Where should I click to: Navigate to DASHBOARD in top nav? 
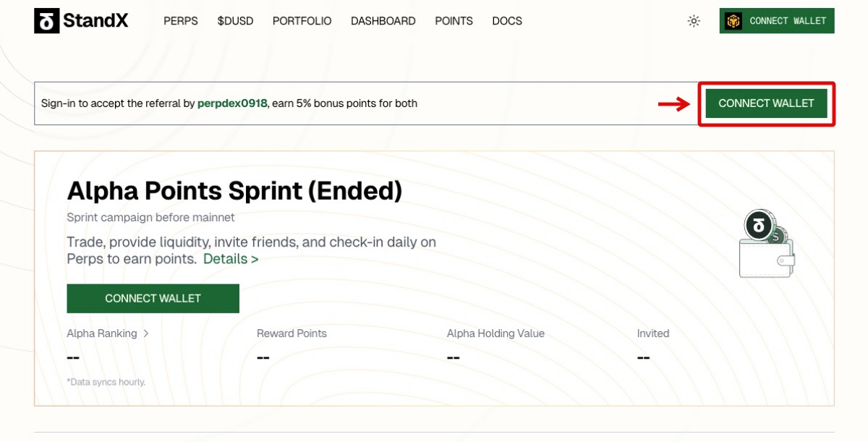[383, 21]
